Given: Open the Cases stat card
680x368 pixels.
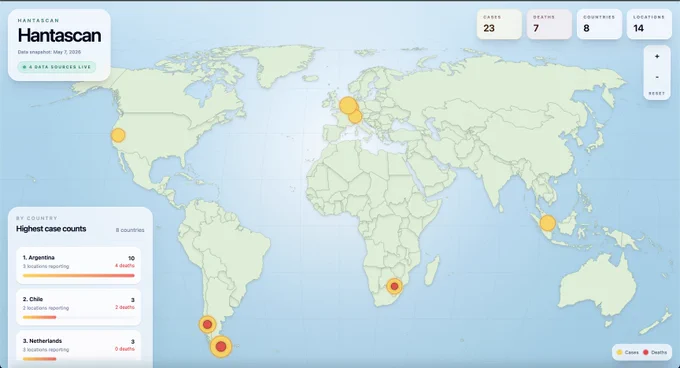Looking at the screenshot, I should click(x=499, y=24).
